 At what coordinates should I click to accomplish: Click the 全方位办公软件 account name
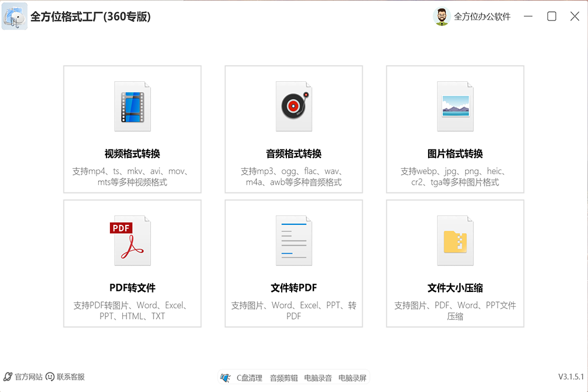pos(482,16)
